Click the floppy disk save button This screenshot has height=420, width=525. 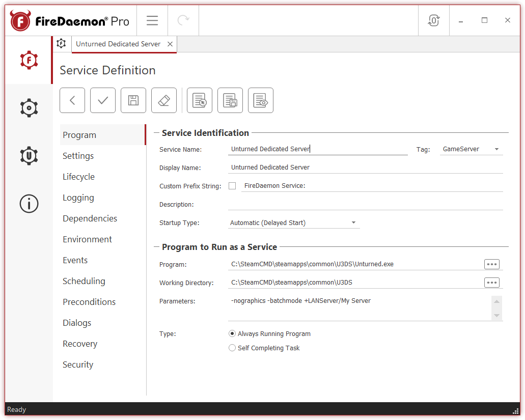pos(133,100)
